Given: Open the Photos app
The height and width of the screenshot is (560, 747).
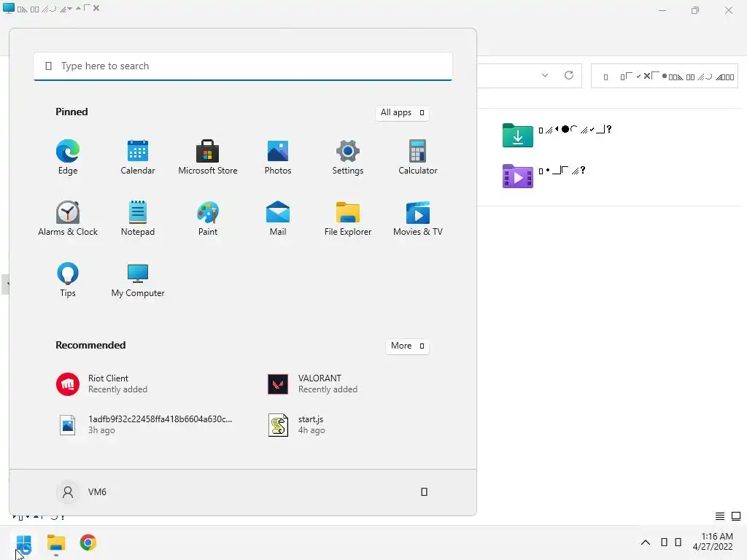Looking at the screenshot, I should [x=278, y=157].
